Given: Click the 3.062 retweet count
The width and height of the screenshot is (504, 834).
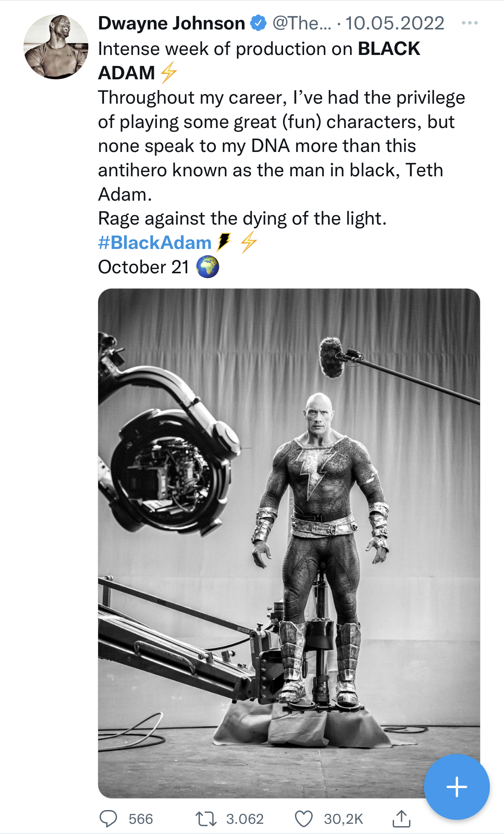Looking at the screenshot, I should pos(245,819).
